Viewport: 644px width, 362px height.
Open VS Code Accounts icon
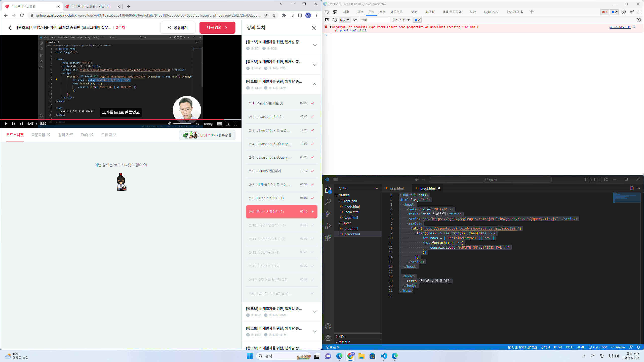coord(328,326)
